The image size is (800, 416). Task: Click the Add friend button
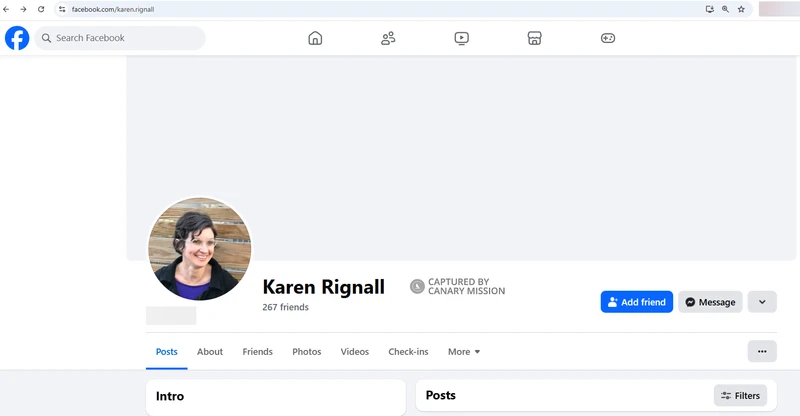pos(637,302)
